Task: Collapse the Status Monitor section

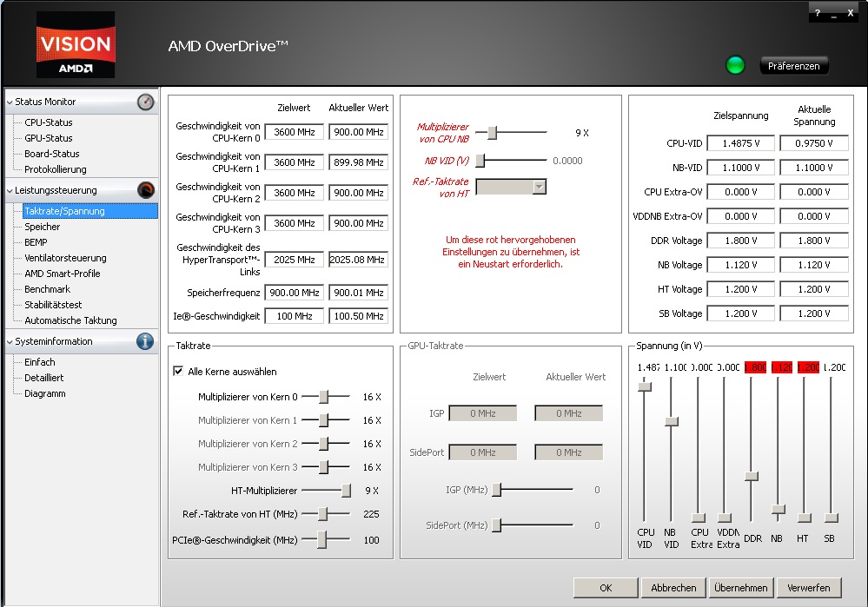Action: [10, 102]
